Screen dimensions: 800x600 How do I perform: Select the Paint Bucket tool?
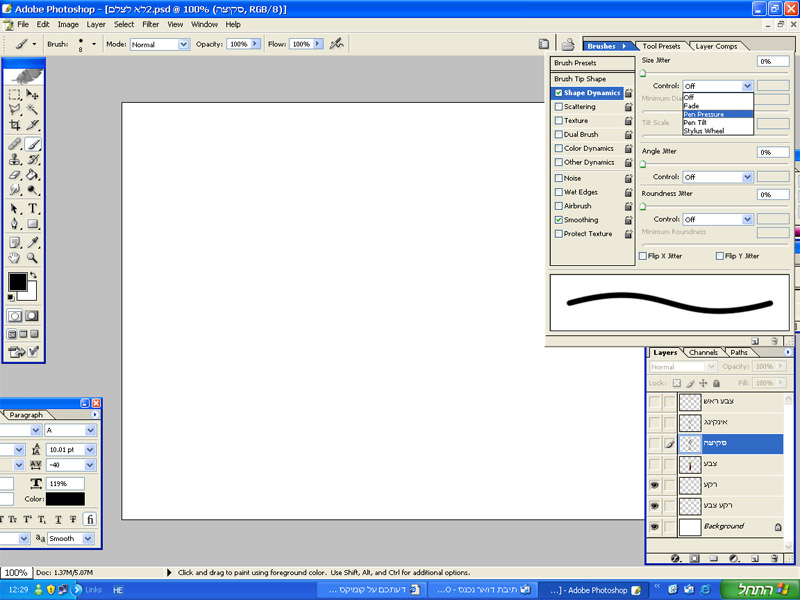pyautogui.click(x=32, y=174)
